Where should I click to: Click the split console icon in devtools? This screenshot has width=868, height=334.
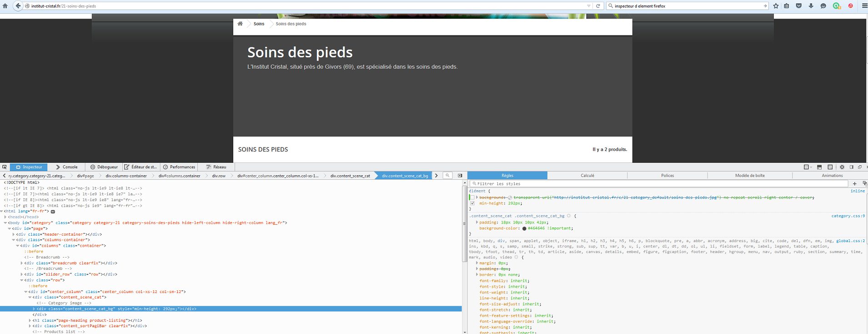tap(819, 167)
